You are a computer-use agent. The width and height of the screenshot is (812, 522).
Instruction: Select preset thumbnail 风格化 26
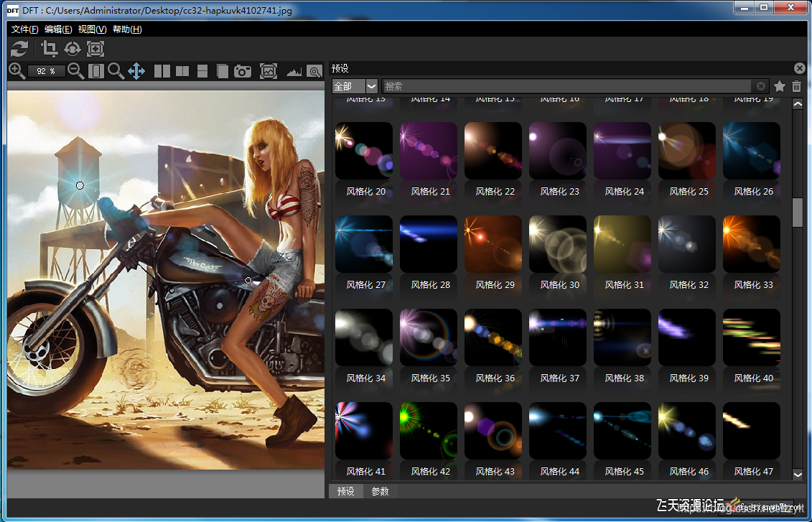tap(752, 151)
